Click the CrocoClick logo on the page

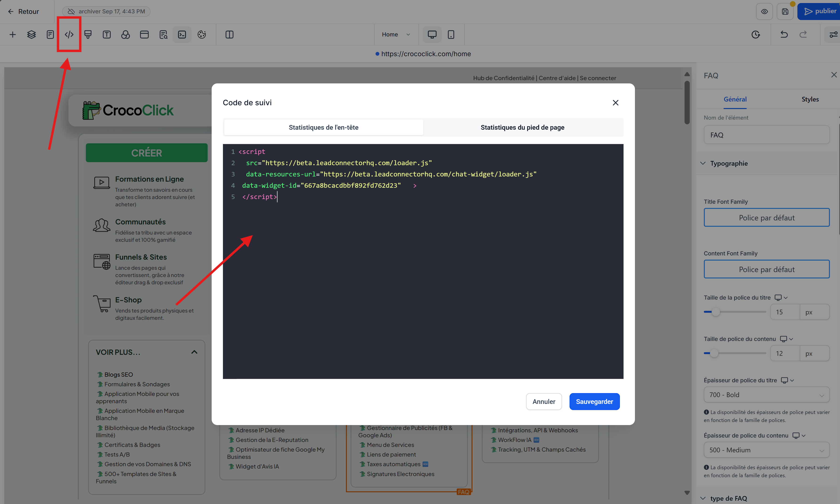(128, 110)
